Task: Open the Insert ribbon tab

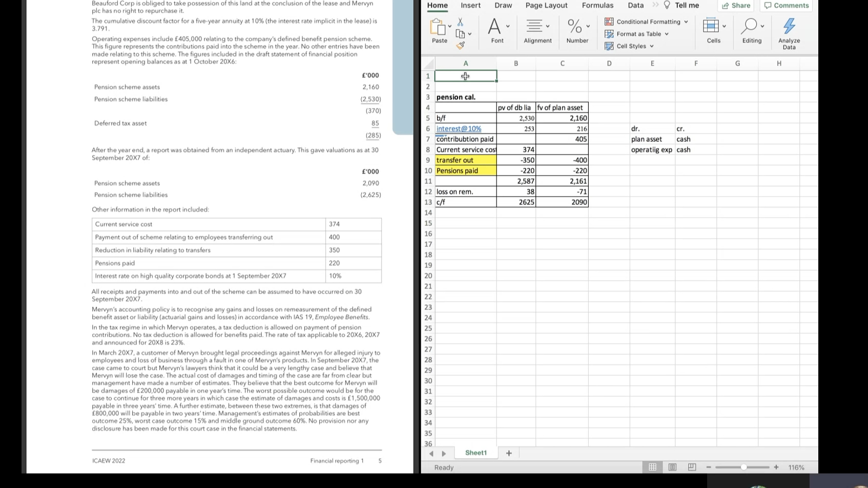Action: (470, 5)
